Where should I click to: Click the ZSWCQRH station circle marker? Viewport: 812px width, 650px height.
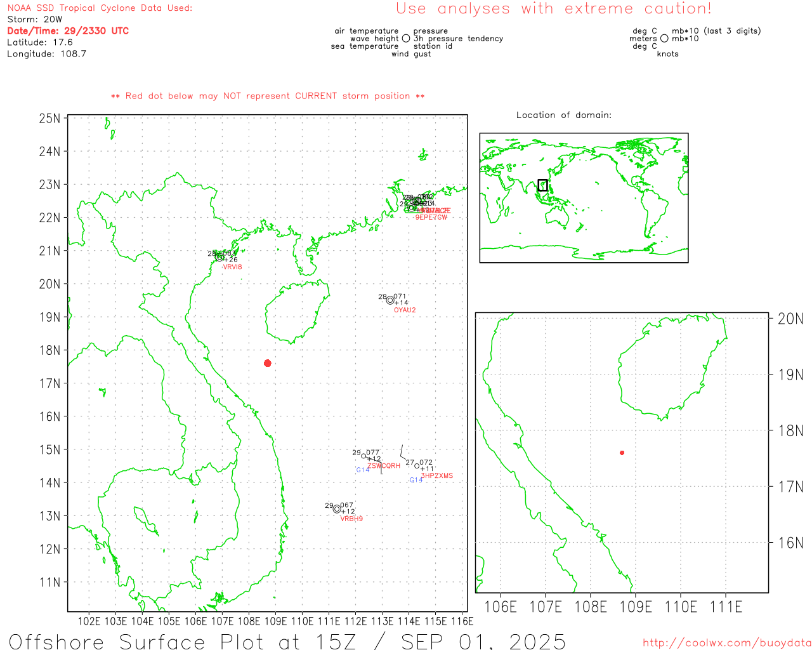[363, 456]
